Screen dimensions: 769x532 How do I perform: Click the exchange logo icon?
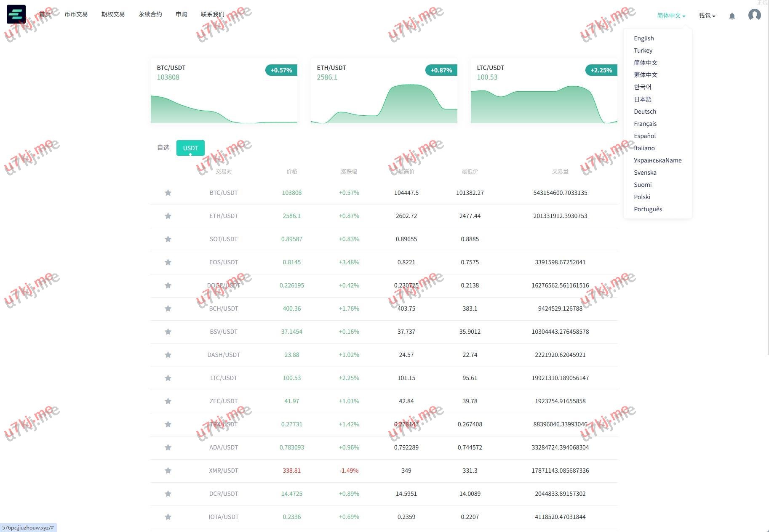(x=16, y=14)
